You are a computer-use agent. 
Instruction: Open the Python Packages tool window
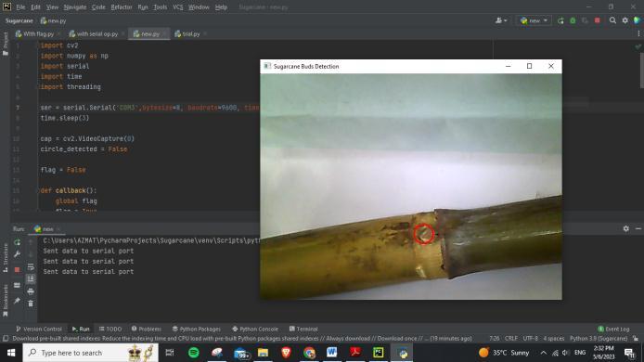click(197, 329)
